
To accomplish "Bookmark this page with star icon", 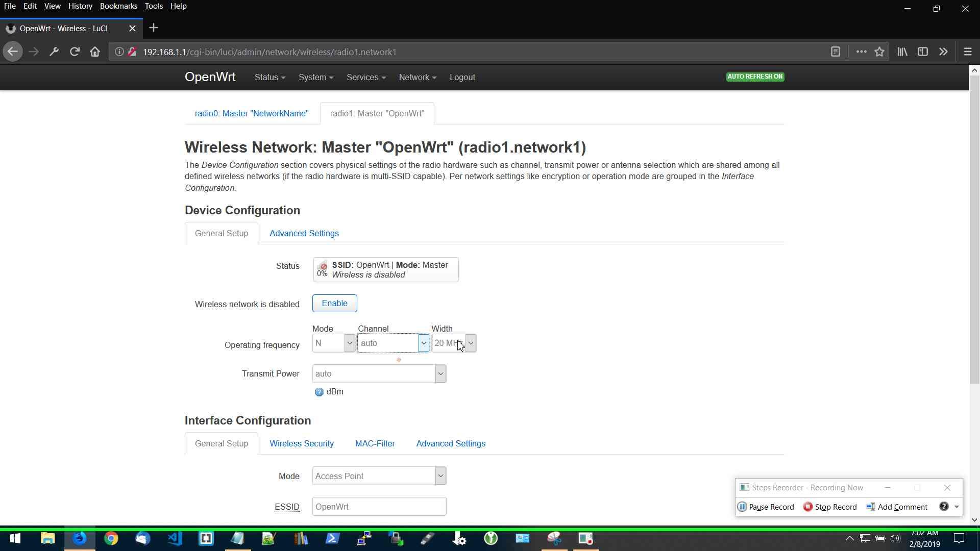I will click(x=879, y=52).
